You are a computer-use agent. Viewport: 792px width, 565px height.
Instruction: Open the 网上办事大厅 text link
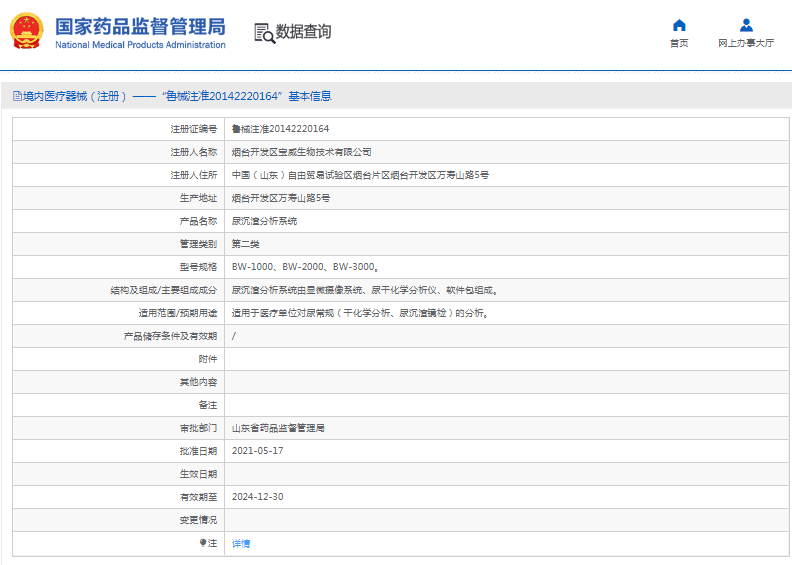745,44
